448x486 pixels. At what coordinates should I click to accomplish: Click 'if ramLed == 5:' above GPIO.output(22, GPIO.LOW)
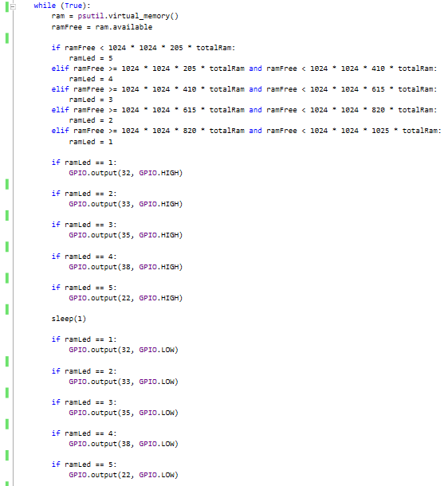(x=84, y=464)
